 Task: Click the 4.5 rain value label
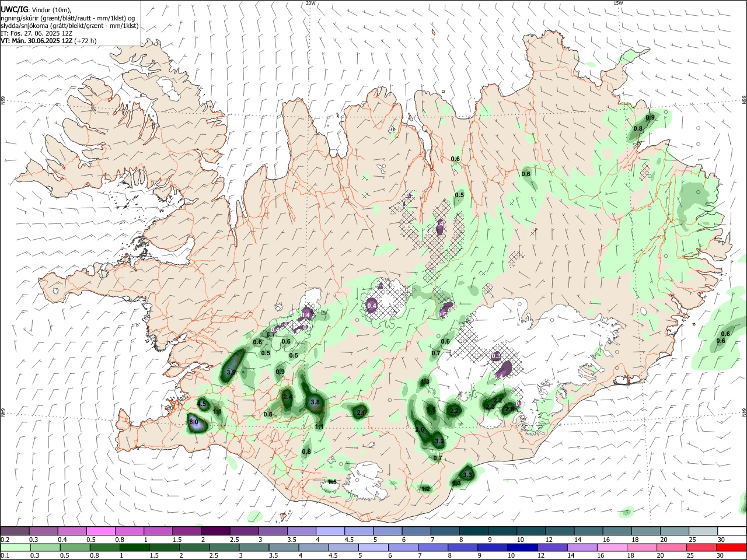[202, 404]
